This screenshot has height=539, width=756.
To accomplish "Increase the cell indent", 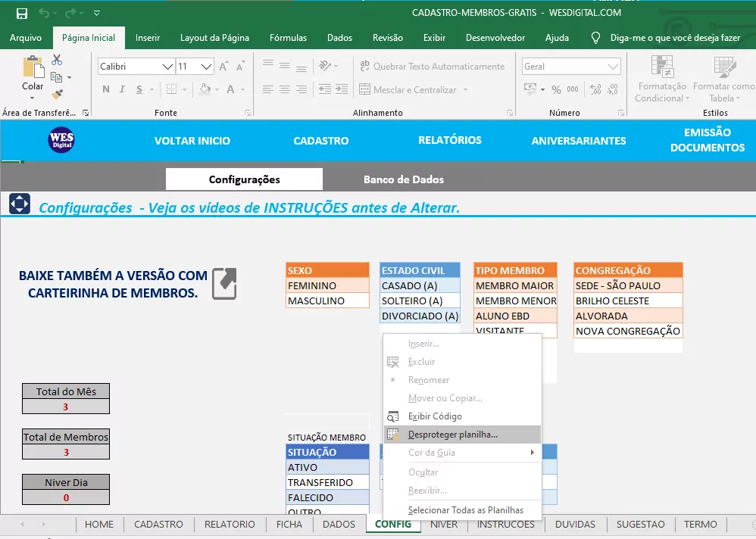I will 342,89.
